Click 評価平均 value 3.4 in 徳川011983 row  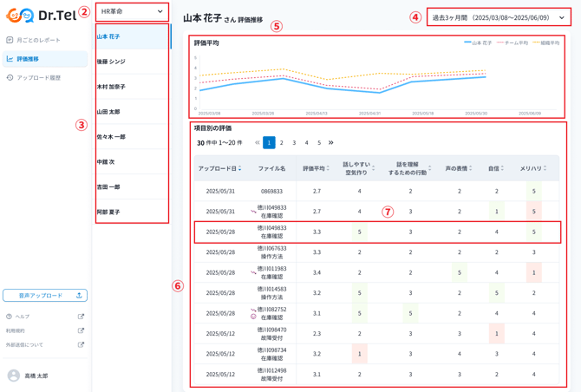pyautogui.click(x=317, y=272)
